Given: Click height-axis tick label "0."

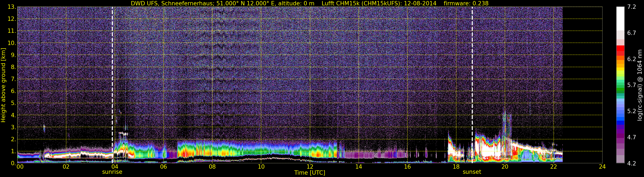Looking at the screenshot, I should pos(13,163).
